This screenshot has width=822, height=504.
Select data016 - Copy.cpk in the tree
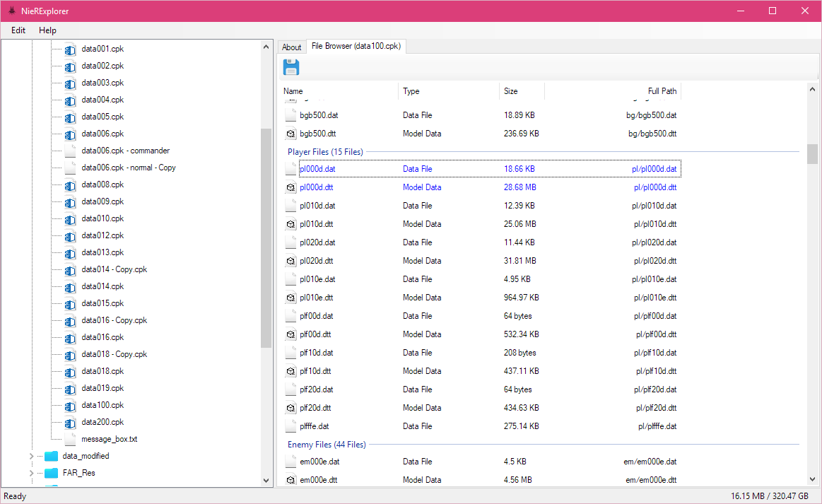(x=115, y=320)
